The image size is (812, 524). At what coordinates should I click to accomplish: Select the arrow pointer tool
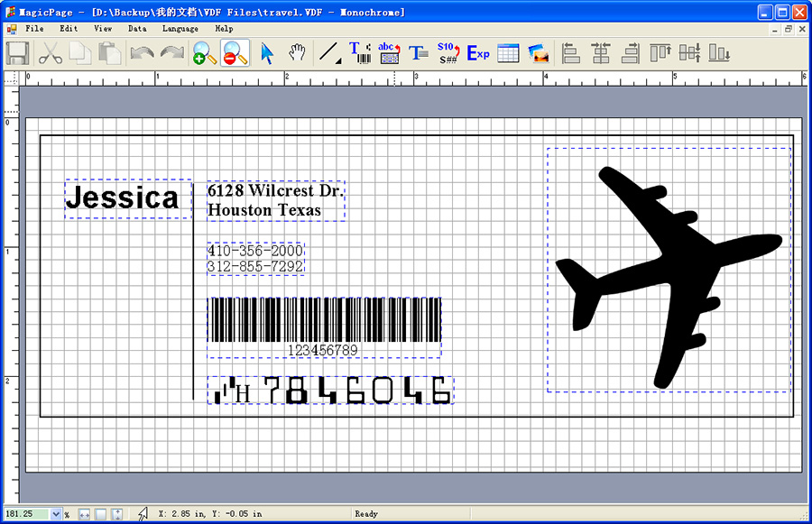click(x=267, y=53)
